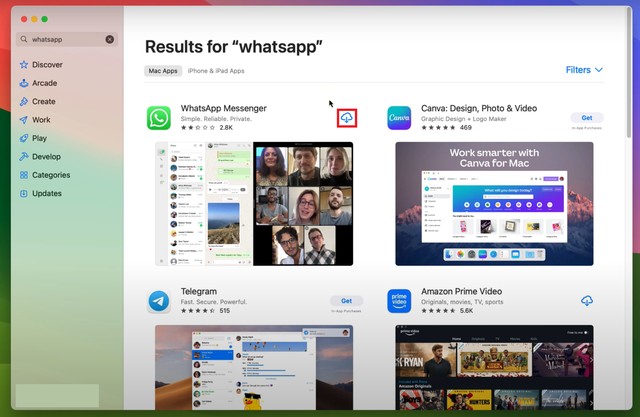Click the subtitle 'Simple. Reliable. Private.'
Viewport: 640px width, 417px height.
click(x=216, y=119)
